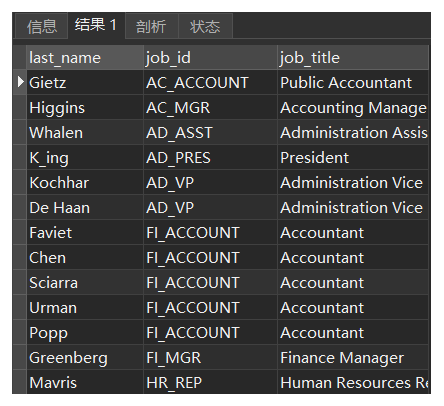Select the AC_MGR job_id cell

[210, 107]
